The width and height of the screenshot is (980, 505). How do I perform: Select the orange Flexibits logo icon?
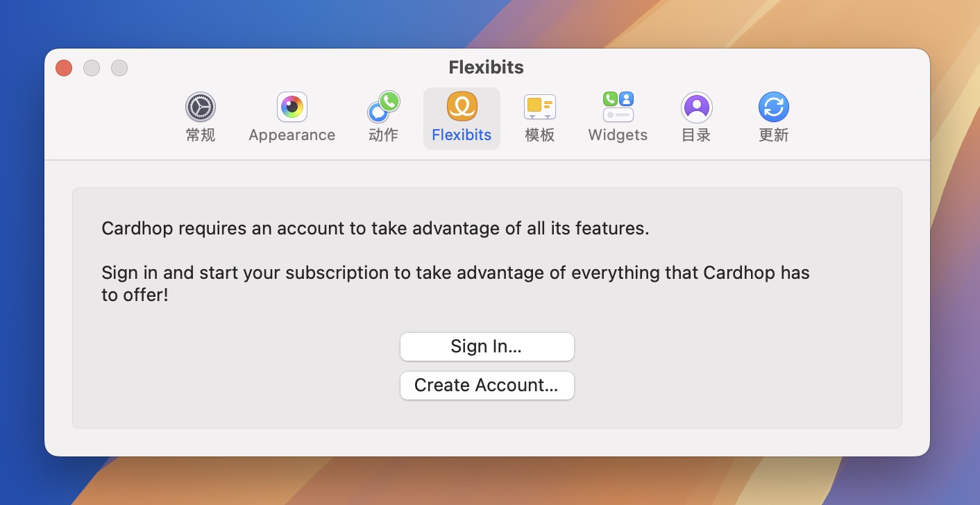462,107
